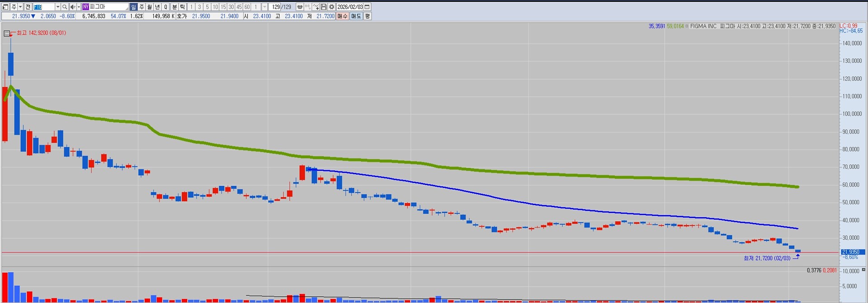Viewport: 868px width, 303px height.
Task: Select the 주 weekly chart period
Action: point(142,7)
